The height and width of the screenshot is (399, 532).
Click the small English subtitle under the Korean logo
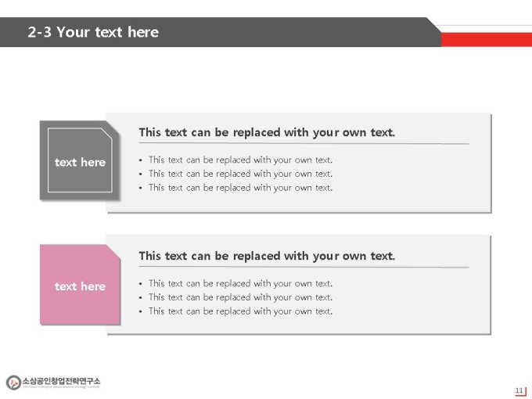(61, 386)
